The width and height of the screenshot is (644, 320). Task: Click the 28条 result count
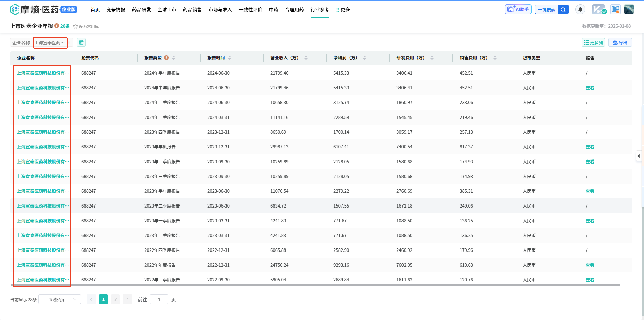(x=65, y=26)
